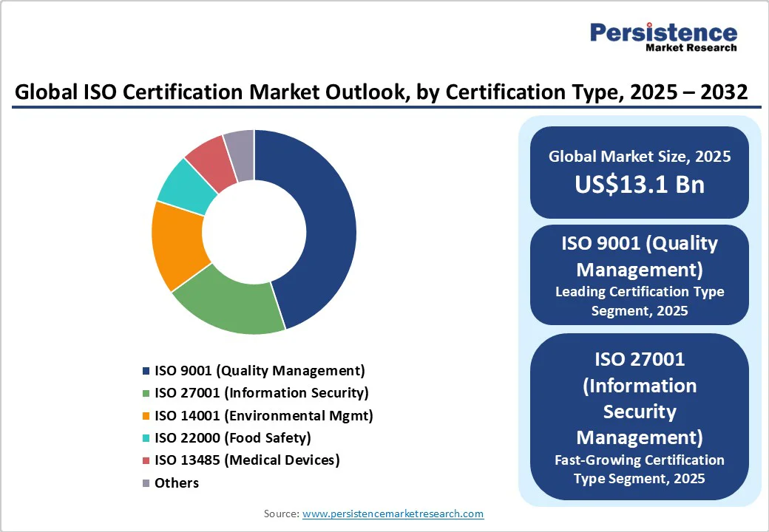Click the Persistence Market Research logo

[x=663, y=37]
